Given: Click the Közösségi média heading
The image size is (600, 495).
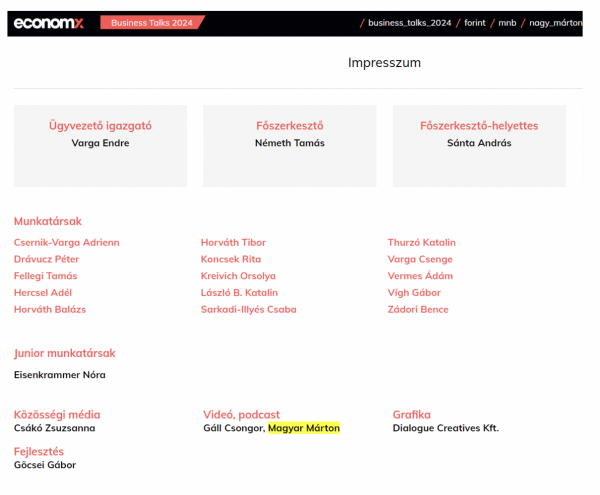Looking at the screenshot, I should pos(57,415).
